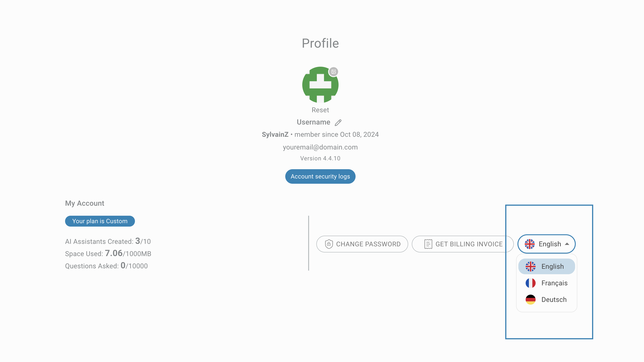This screenshot has height=362, width=644.
Task: Click Get Billing Invoice button
Action: [x=463, y=244]
